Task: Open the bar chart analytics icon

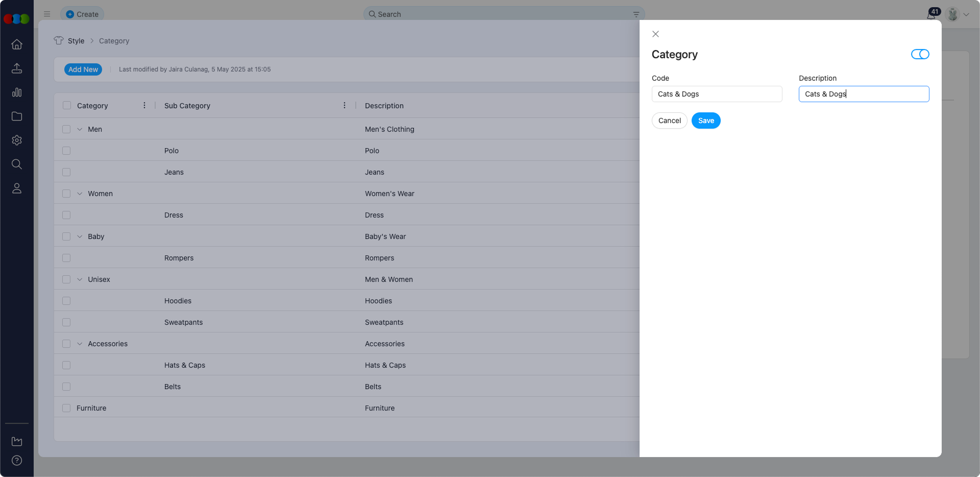Action: (17, 92)
